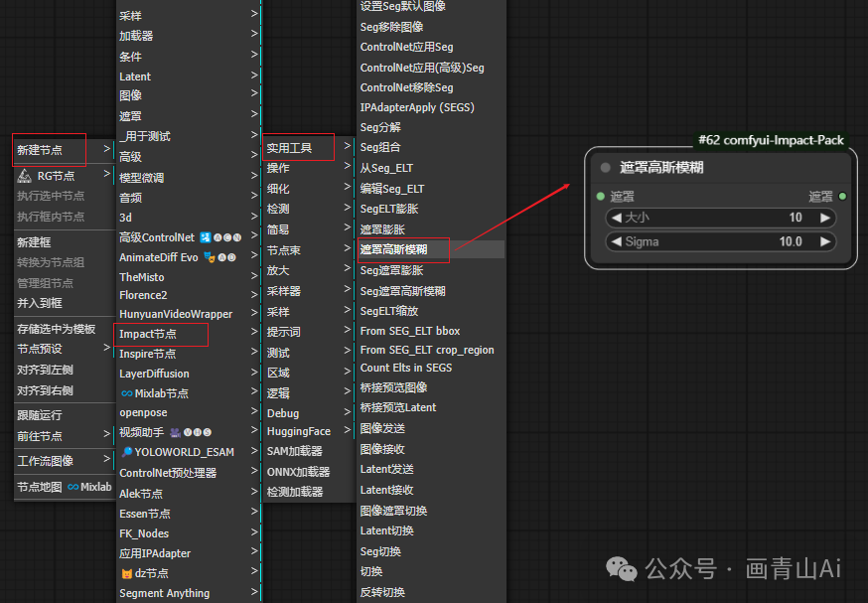Collapse node via the title dot
Screen dimensions: 868x603
pyautogui.click(x=605, y=167)
